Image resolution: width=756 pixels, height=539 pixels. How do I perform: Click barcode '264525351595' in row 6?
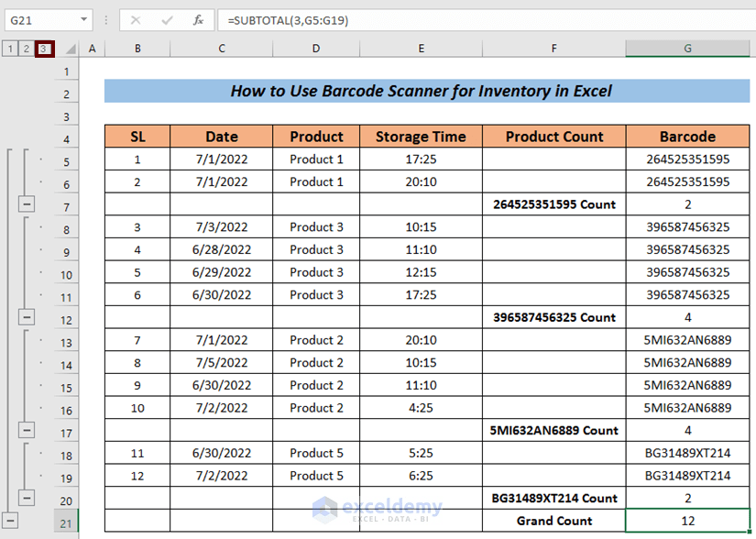pyautogui.click(x=687, y=181)
